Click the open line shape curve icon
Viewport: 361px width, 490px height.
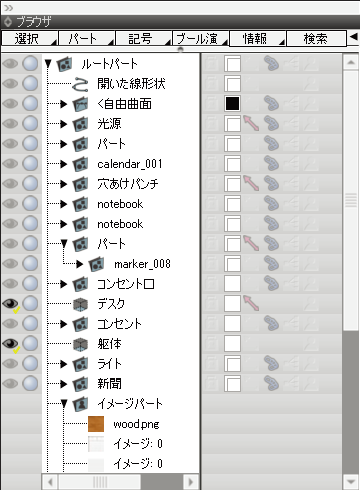80,84
